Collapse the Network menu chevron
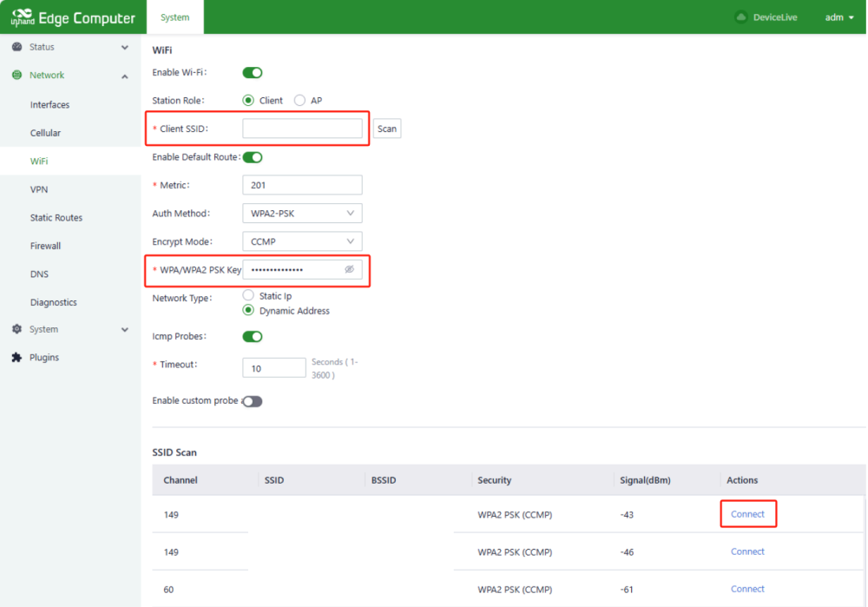This screenshot has height=607, width=868. (125, 76)
